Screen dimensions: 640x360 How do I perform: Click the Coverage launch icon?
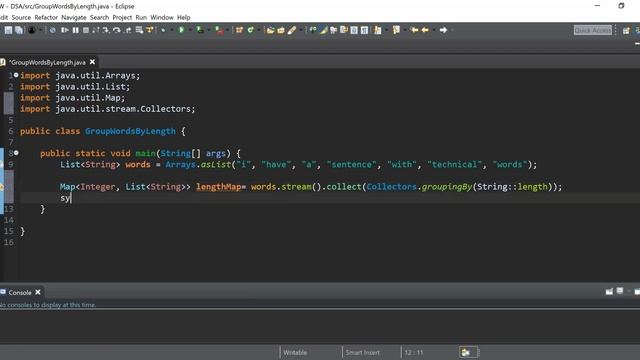click(x=200, y=30)
